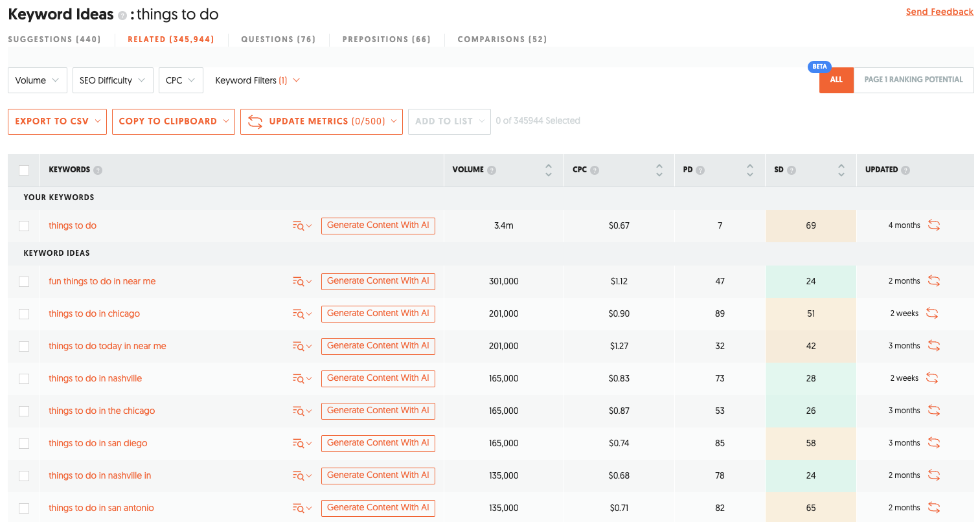Check the 'things to do in nashville' row
This screenshot has height=522, width=980.
pos(24,379)
